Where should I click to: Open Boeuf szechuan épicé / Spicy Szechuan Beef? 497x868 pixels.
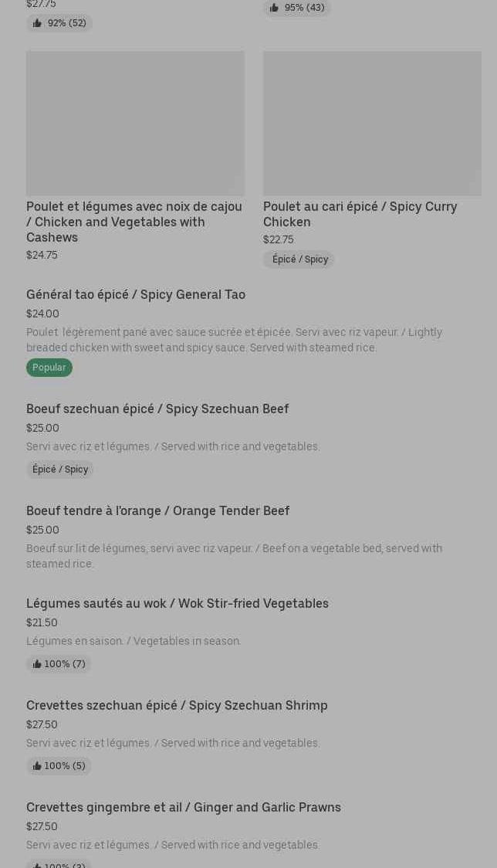click(157, 409)
